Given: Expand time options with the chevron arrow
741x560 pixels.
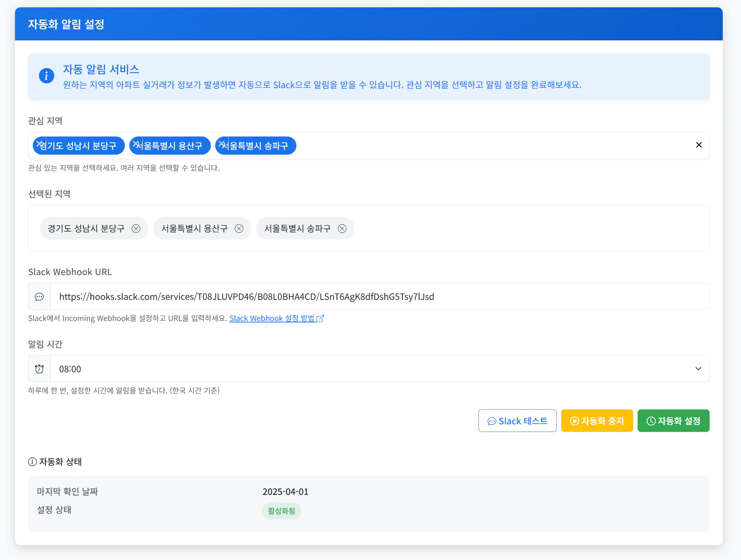Looking at the screenshot, I should 698,369.
